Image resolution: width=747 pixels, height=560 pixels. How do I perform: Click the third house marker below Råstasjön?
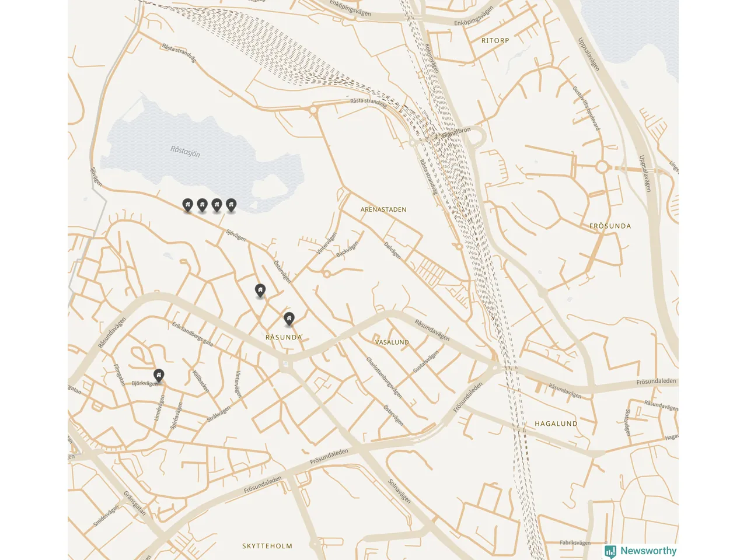(217, 205)
